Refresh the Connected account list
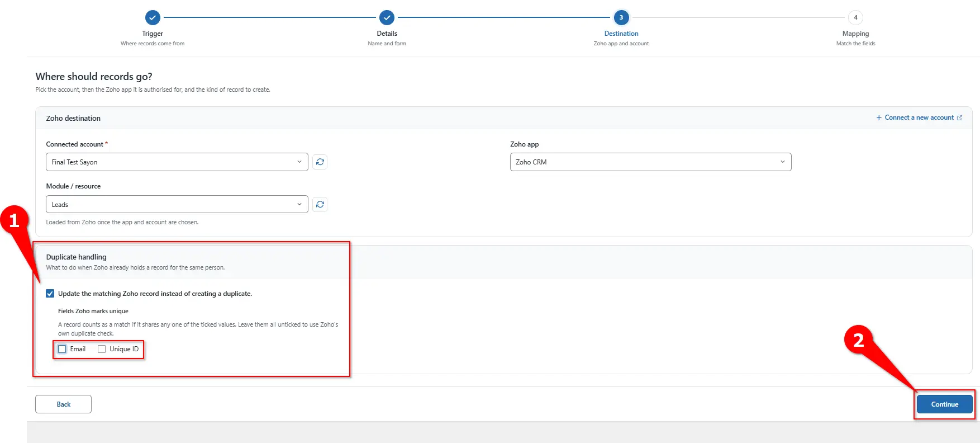This screenshot has width=980, height=443. point(320,162)
